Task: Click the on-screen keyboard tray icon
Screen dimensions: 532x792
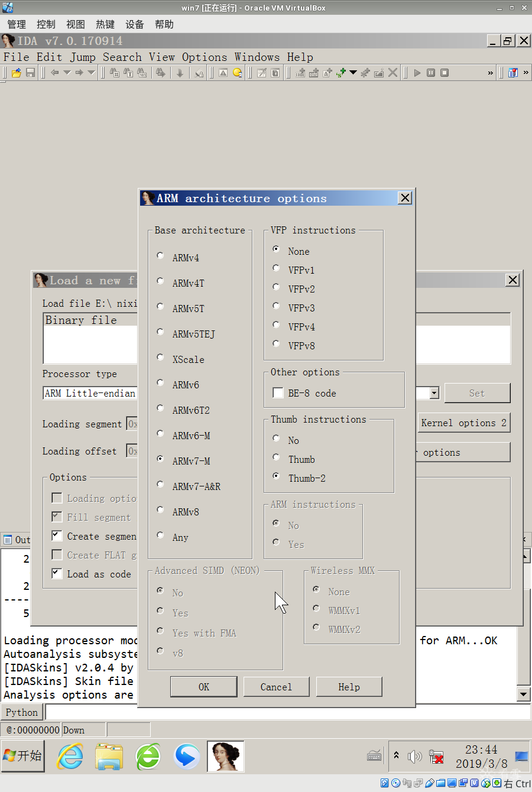Action: [374, 756]
